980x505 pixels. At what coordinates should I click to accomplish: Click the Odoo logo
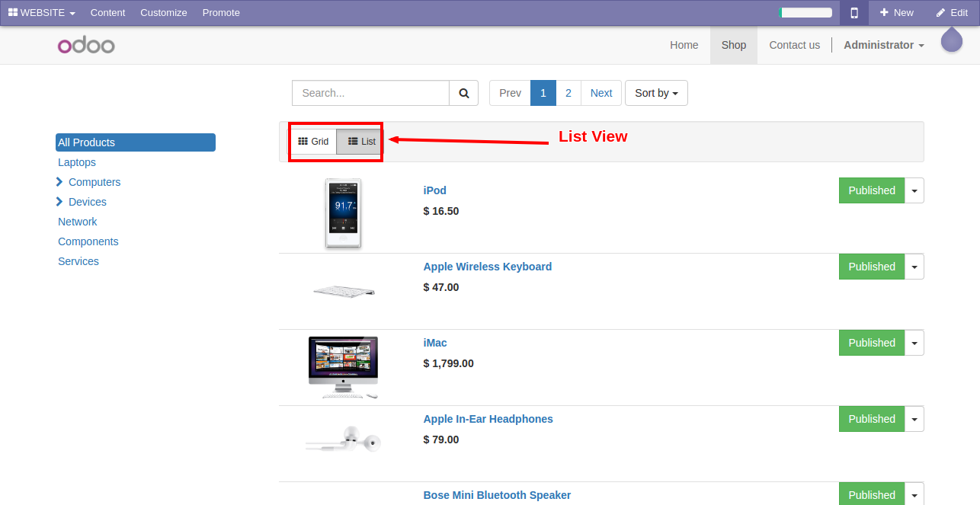click(x=86, y=46)
